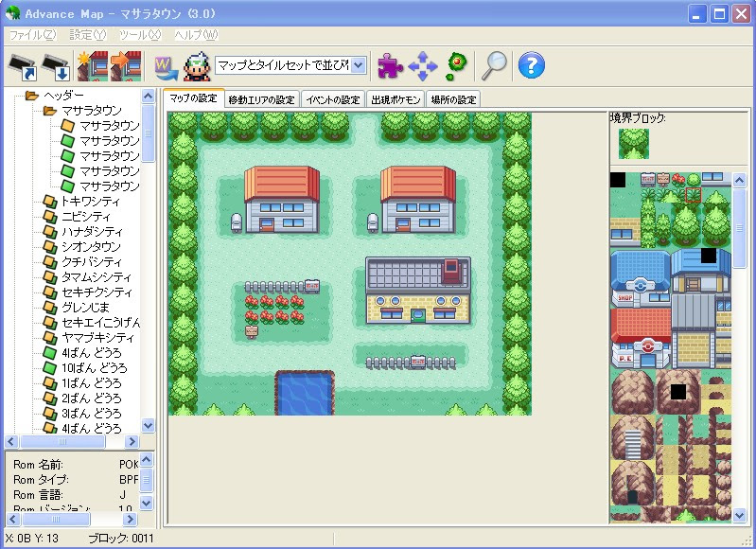Click the W script editor icon
Image resolution: width=756 pixels, height=549 pixels.
tap(166, 68)
